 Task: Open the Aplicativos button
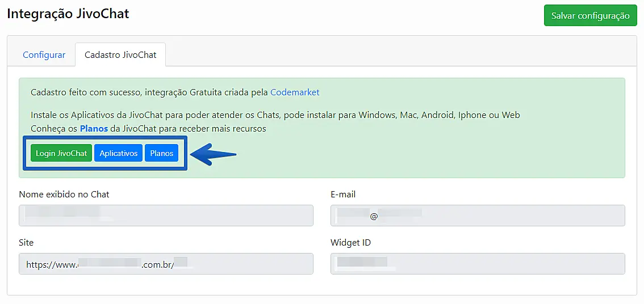click(x=118, y=153)
